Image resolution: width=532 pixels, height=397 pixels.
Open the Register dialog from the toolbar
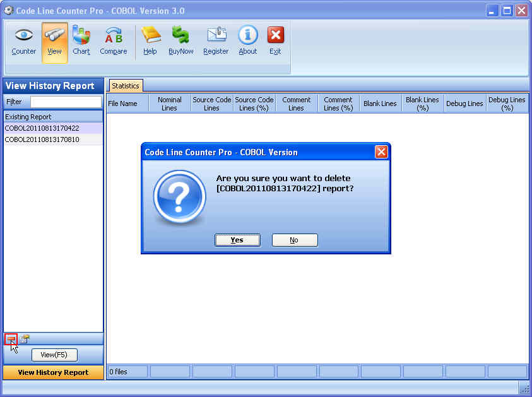tap(216, 40)
